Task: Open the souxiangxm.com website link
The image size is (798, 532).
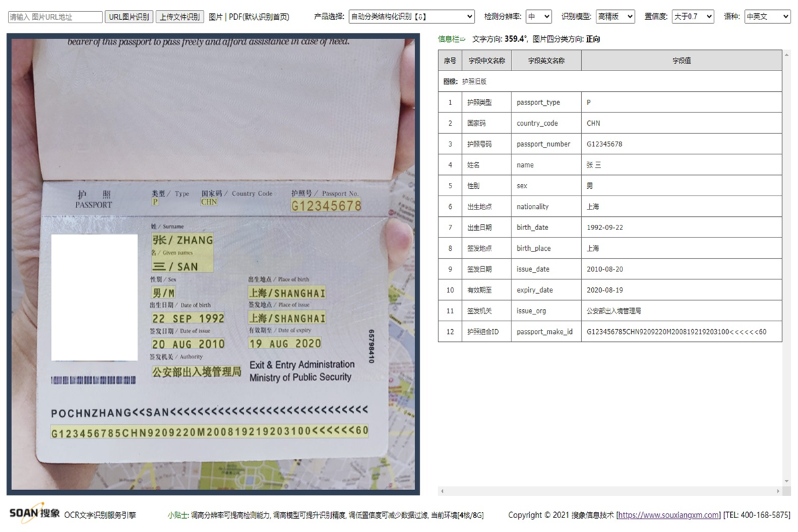Action: coord(670,515)
